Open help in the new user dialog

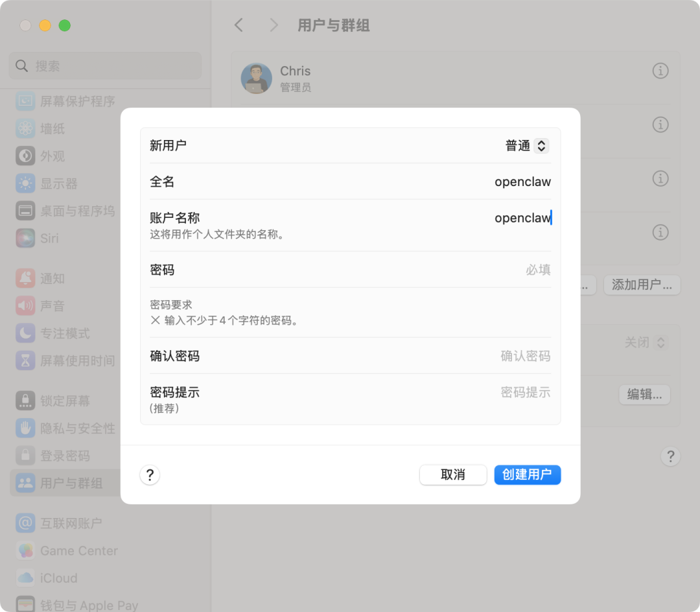tap(150, 475)
